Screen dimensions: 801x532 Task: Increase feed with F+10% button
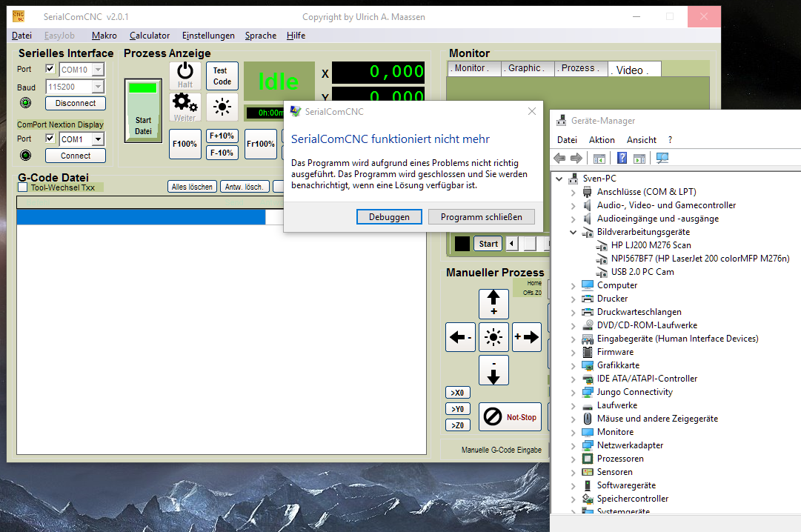point(222,136)
